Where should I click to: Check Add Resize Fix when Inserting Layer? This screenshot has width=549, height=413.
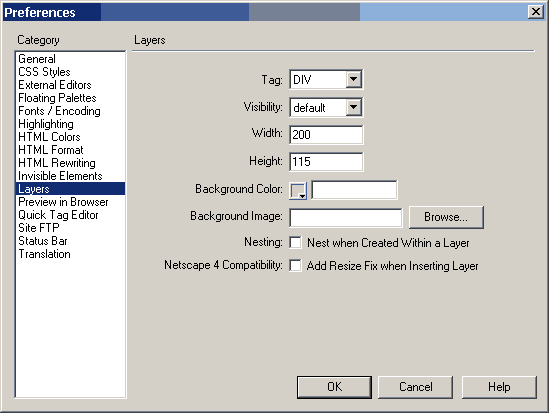pyautogui.click(x=295, y=265)
